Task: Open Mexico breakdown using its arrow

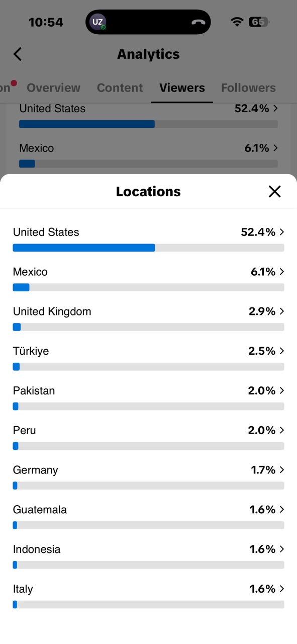Action: click(x=282, y=272)
